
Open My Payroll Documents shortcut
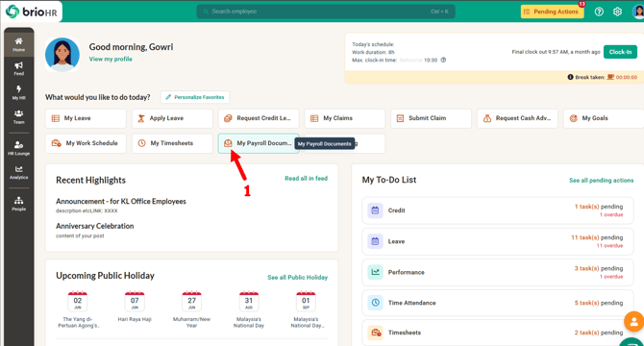point(259,143)
